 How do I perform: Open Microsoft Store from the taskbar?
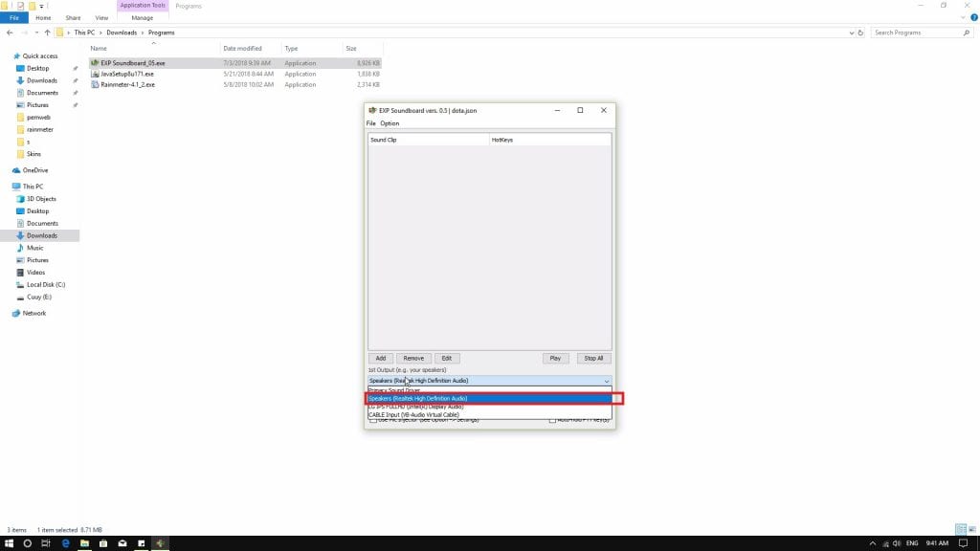[x=103, y=543]
